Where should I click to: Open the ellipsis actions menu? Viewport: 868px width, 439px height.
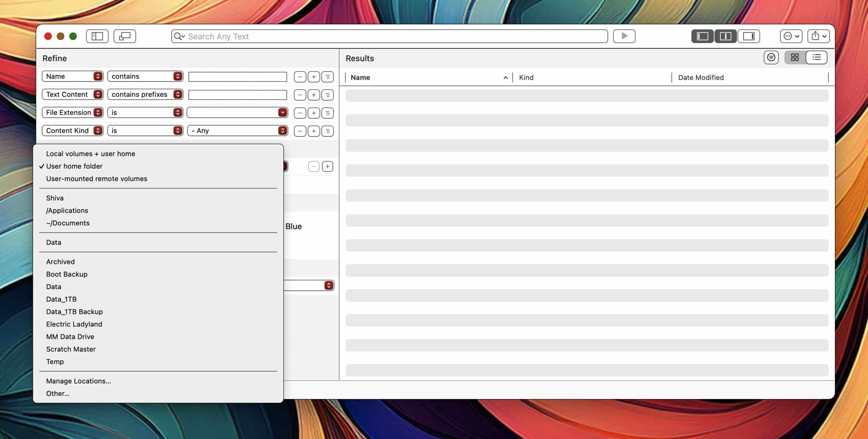pos(791,36)
